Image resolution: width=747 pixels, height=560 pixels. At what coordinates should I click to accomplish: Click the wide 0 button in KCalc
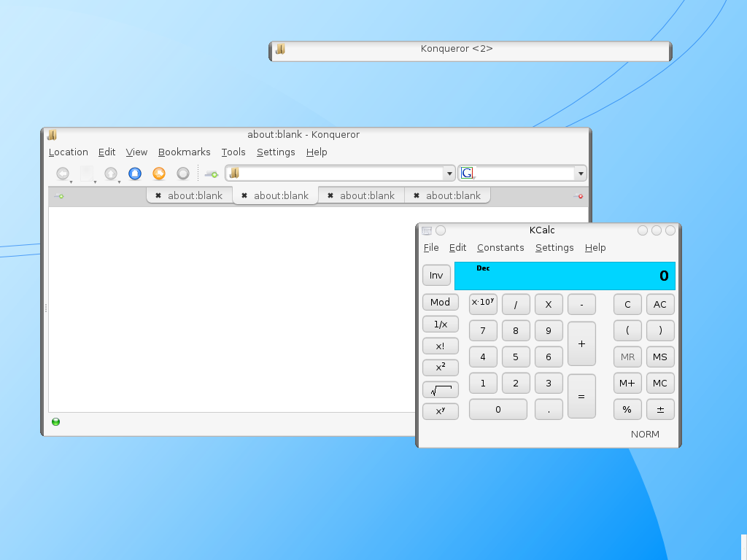pos(498,410)
